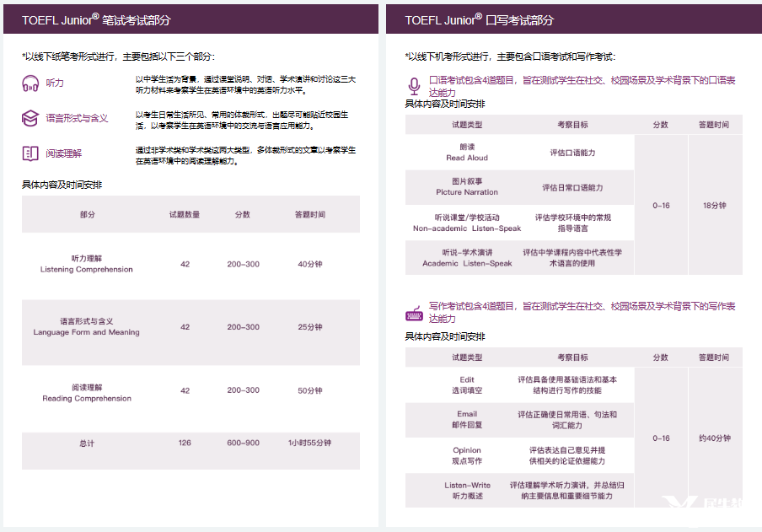Select the 口写考试部分 header title
Screen dimensions: 762x532
479,20
